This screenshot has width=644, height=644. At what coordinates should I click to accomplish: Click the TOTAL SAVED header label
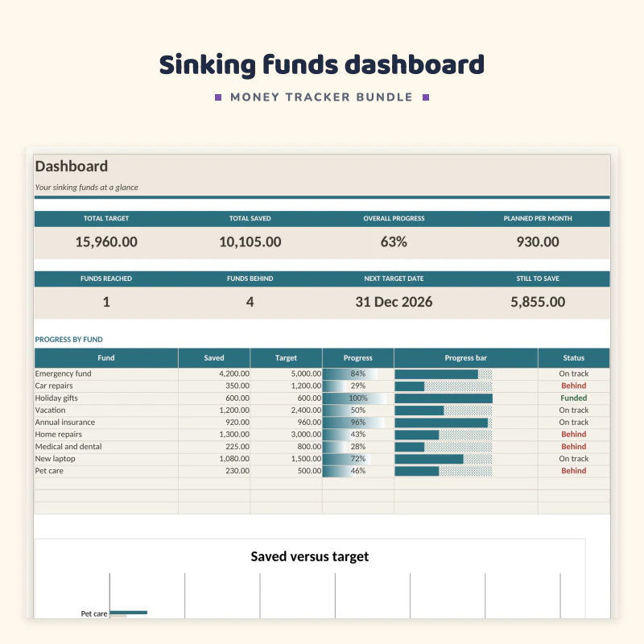[x=250, y=218]
